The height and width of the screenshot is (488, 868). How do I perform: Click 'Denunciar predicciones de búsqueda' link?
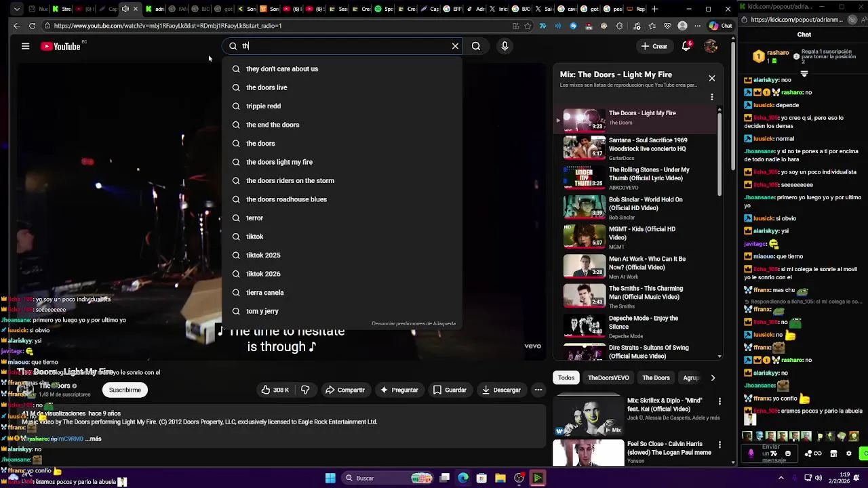[414, 323]
